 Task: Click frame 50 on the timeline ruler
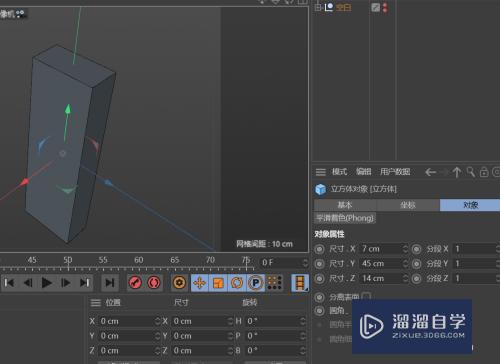coord(68,260)
